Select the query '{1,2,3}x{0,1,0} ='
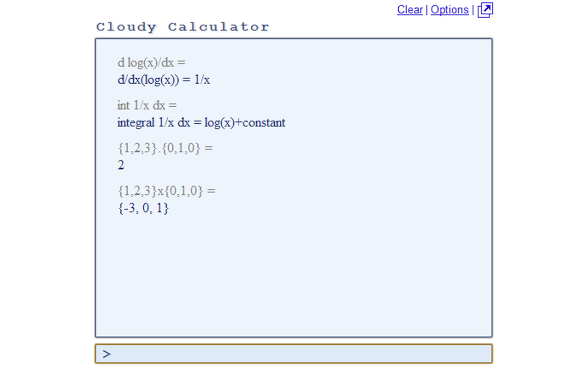This screenshot has height=368, width=588. tap(166, 190)
